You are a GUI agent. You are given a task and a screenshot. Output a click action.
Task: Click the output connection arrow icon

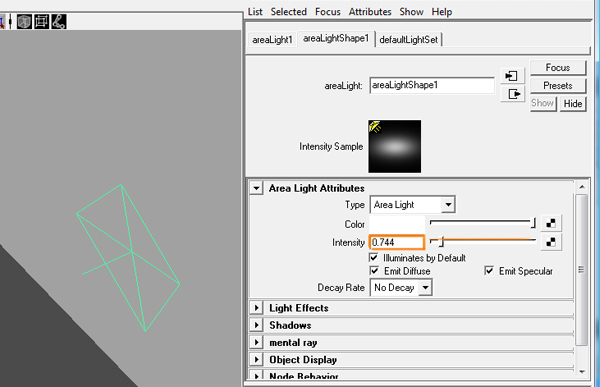click(512, 94)
